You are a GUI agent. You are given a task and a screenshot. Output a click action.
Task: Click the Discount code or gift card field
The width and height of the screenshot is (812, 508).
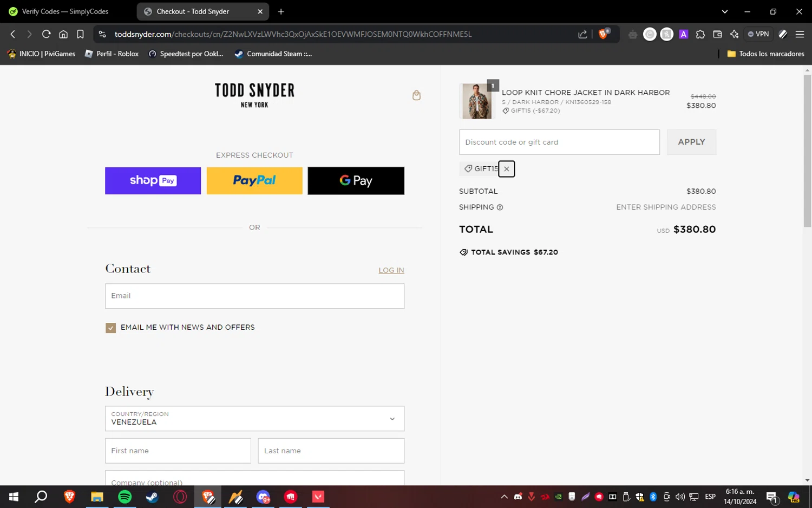pos(559,142)
